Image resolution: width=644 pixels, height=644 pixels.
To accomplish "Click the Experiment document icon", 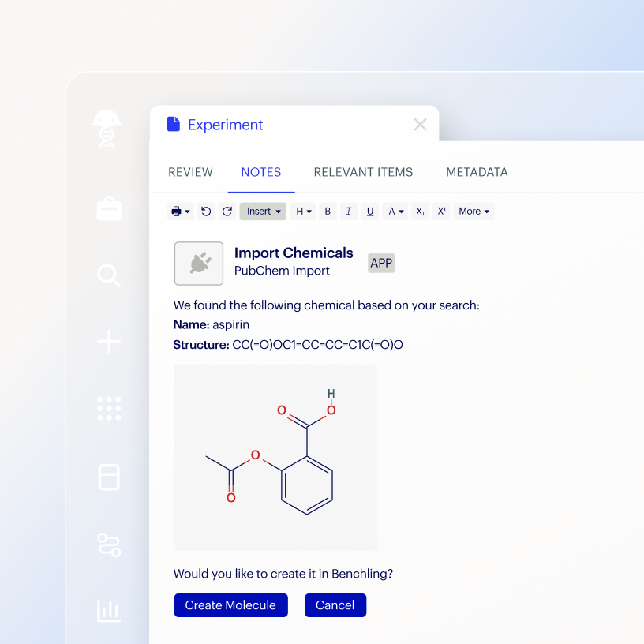I will tap(174, 124).
